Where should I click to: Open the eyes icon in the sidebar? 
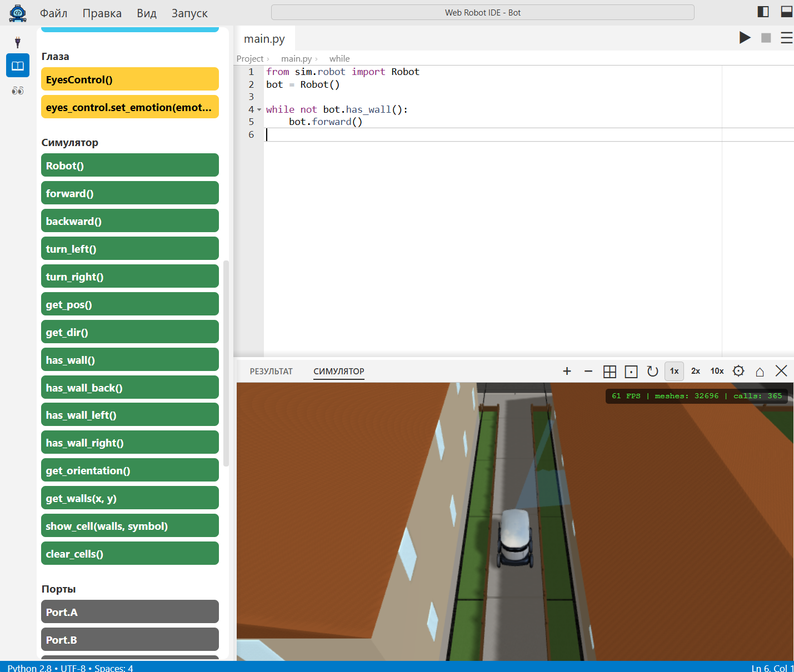click(x=18, y=91)
